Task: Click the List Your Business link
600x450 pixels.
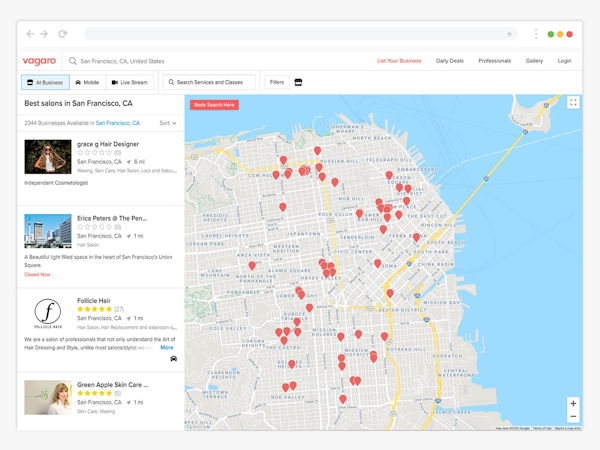Action: point(399,61)
